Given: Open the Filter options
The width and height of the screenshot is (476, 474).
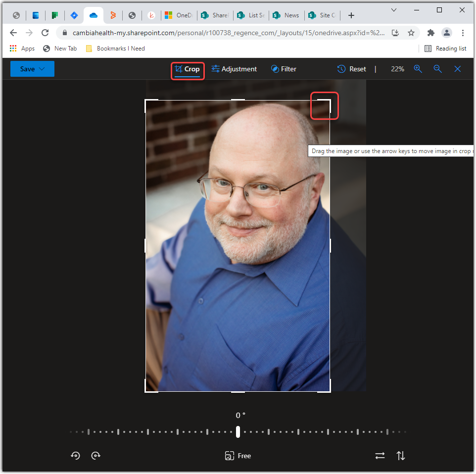Looking at the screenshot, I should (x=283, y=69).
